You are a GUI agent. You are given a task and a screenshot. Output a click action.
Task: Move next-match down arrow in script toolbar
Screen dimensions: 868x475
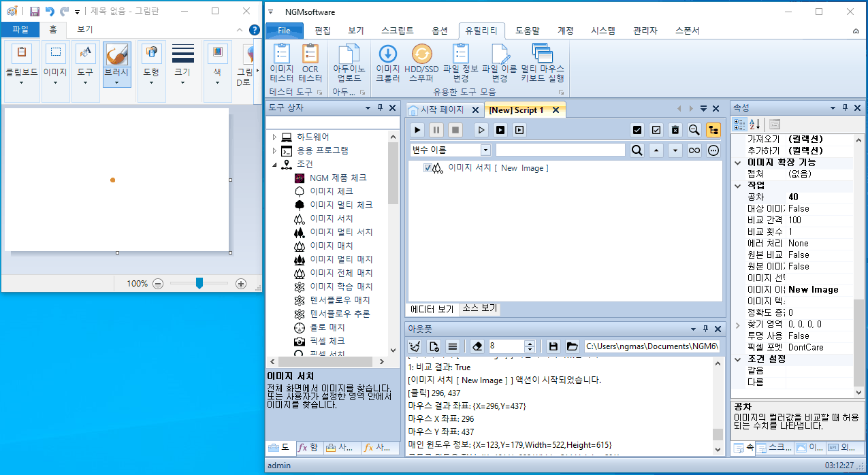675,150
